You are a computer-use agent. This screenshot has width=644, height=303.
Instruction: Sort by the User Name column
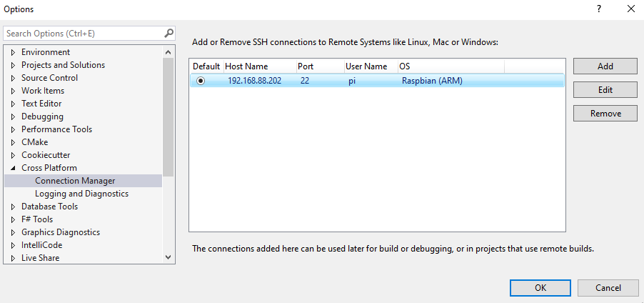(x=371, y=66)
